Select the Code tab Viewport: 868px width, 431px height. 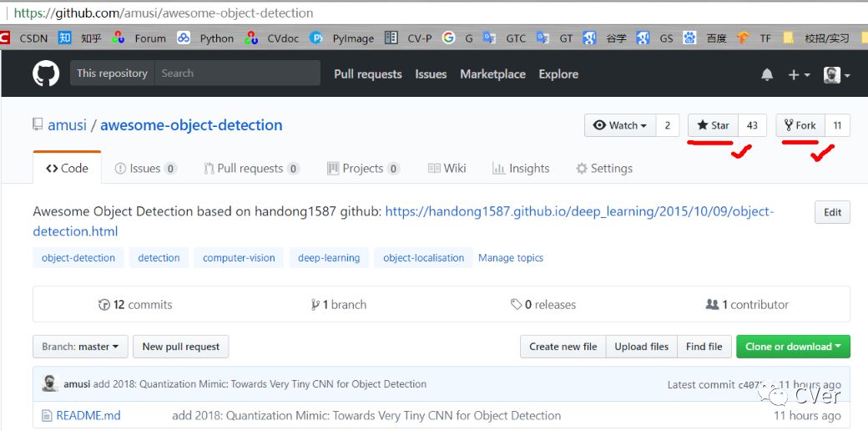(67, 169)
